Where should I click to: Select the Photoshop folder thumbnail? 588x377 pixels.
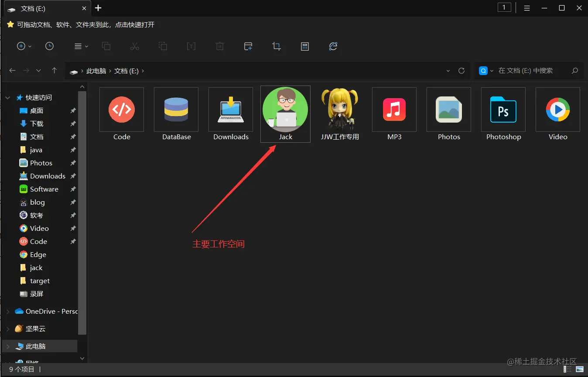(503, 110)
